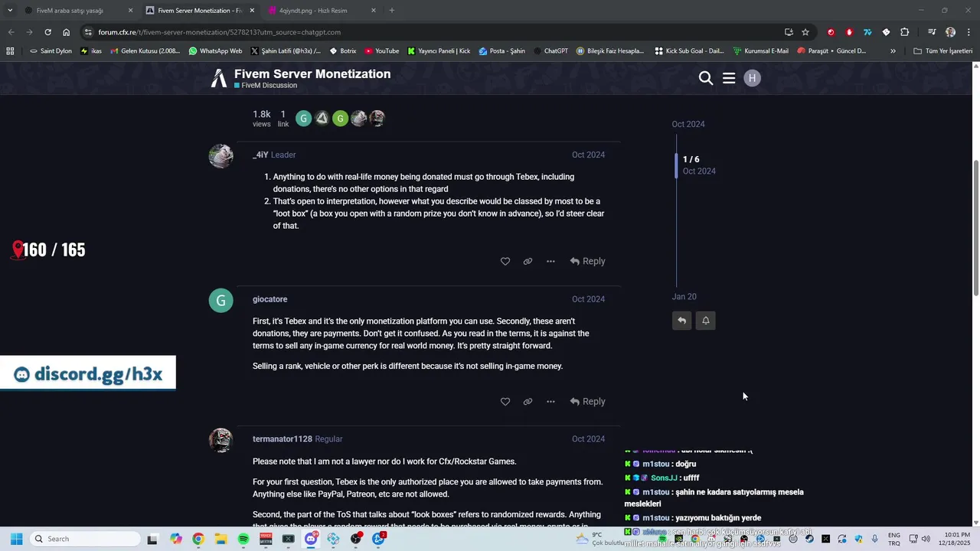Click the topic timeline scroller handle
Image resolution: width=980 pixels, height=551 pixels.
pyautogui.click(x=676, y=165)
